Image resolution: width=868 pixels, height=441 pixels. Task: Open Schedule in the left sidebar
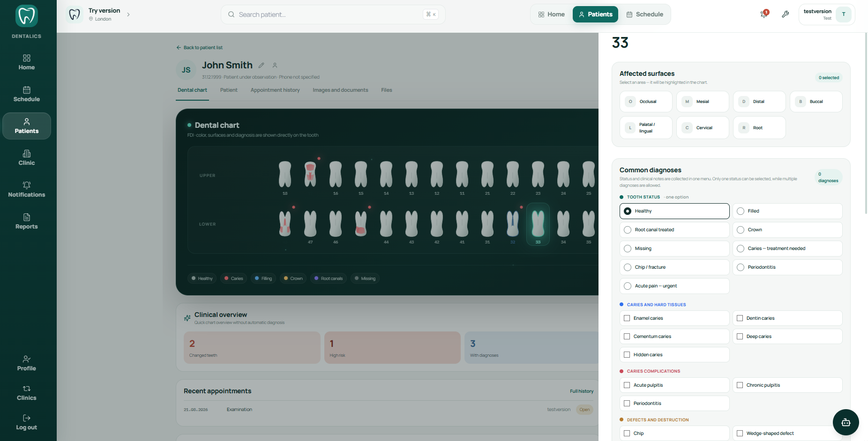[x=27, y=94]
